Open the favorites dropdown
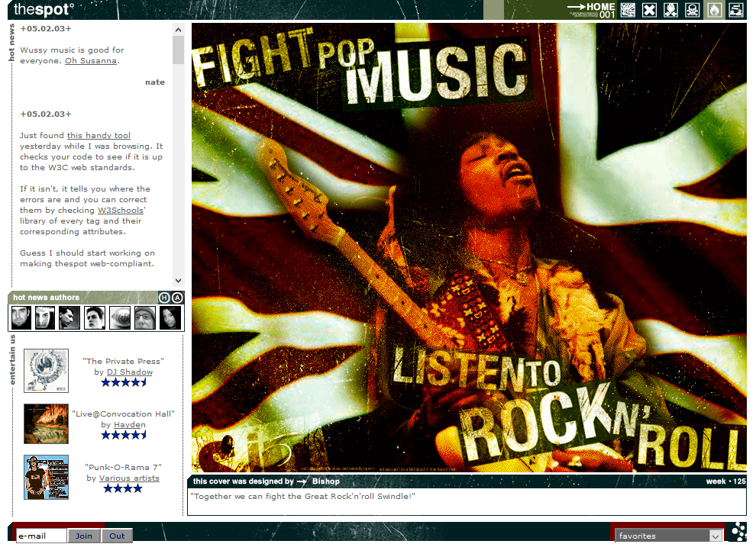 pos(669,536)
